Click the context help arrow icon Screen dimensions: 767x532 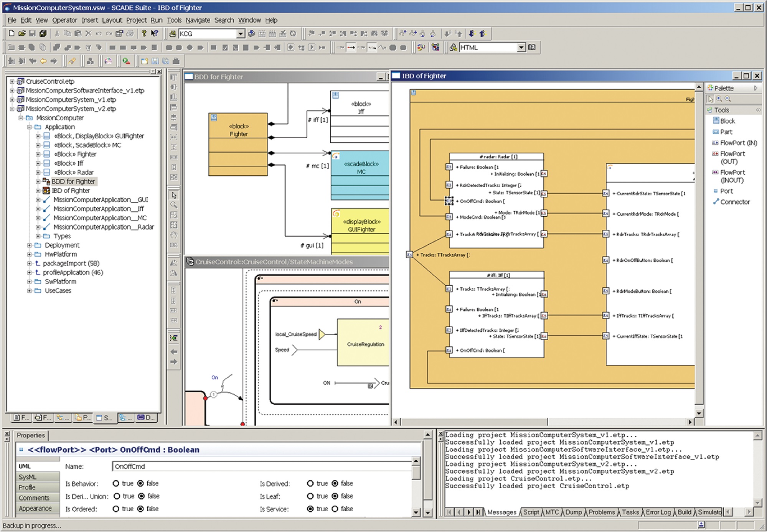pyautogui.click(x=154, y=34)
